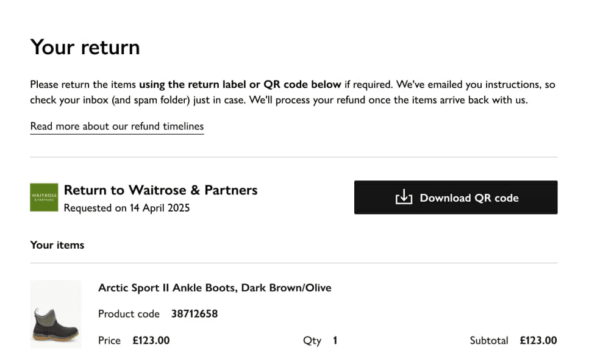
Task: Click the Arctic Sport boot thumbnail
Action: pos(55,314)
